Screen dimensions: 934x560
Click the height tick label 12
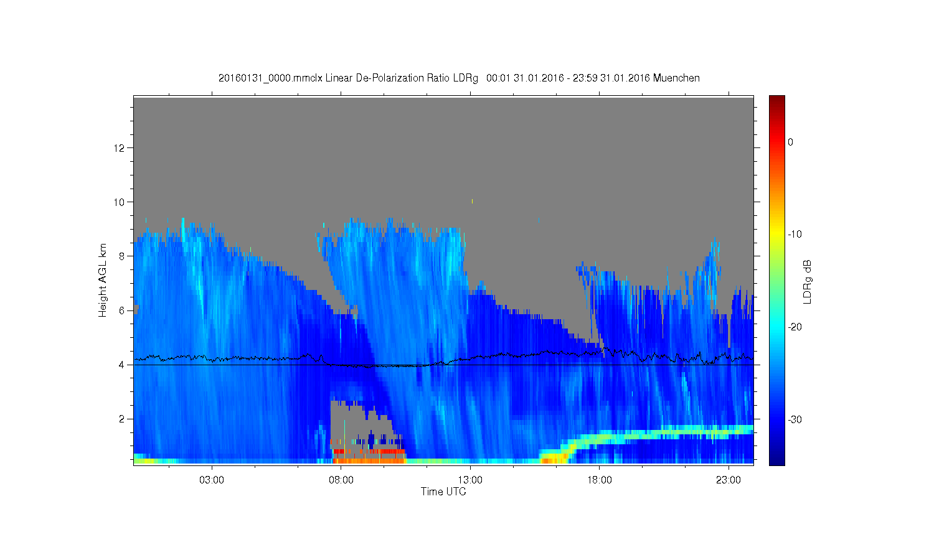pyautogui.click(x=120, y=147)
